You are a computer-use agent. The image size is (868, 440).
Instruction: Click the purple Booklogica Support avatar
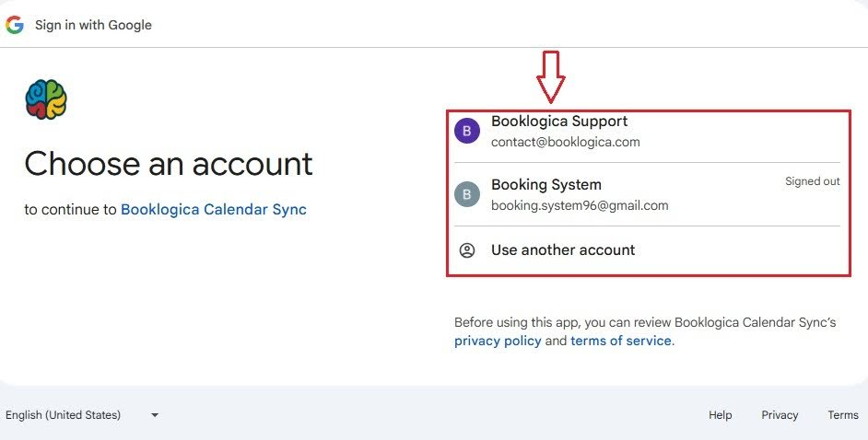click(x=466, y=131)
